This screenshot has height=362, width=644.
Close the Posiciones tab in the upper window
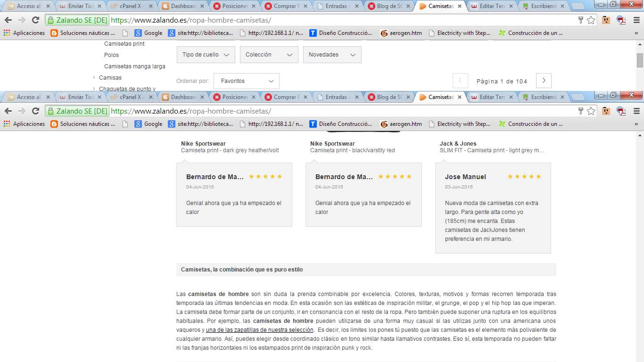[x=254, y=6]
